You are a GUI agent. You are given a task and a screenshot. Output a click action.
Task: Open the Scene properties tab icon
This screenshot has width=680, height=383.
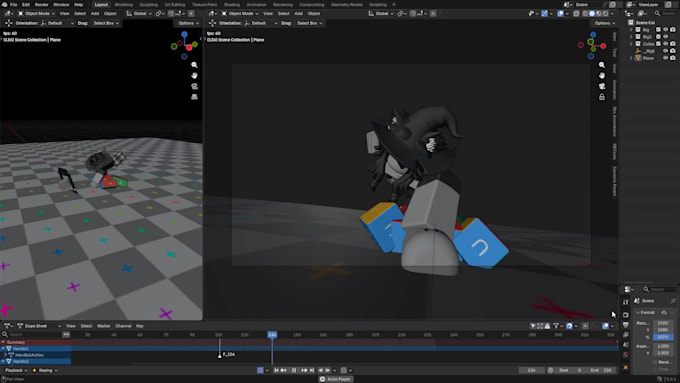pyautogui.click(x=626, y=345)
